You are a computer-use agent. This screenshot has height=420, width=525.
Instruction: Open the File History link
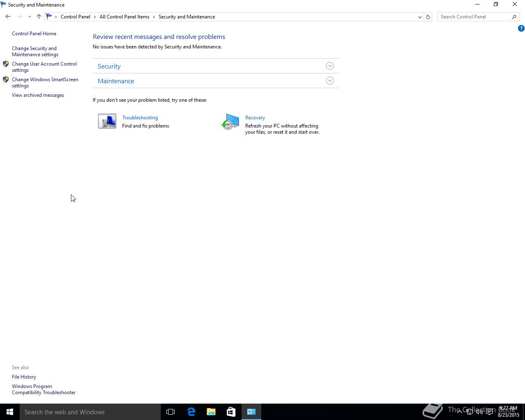[x=24, y=377]
